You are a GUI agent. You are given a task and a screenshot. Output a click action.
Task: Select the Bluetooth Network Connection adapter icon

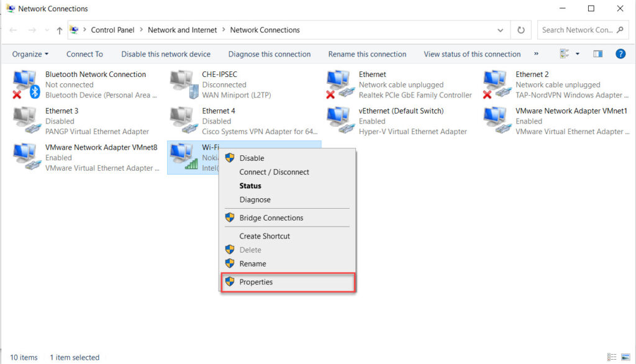24,81
